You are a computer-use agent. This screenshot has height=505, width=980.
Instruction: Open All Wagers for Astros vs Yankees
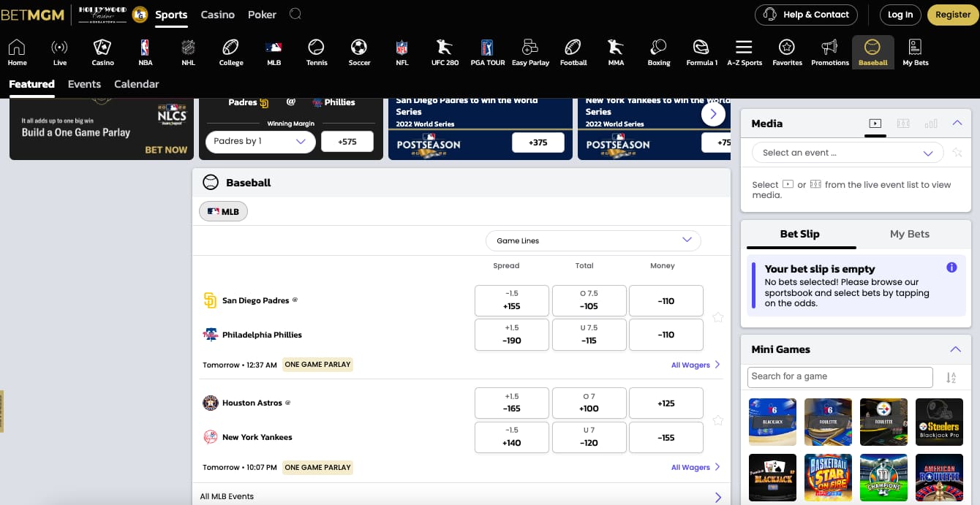[696, 467]
